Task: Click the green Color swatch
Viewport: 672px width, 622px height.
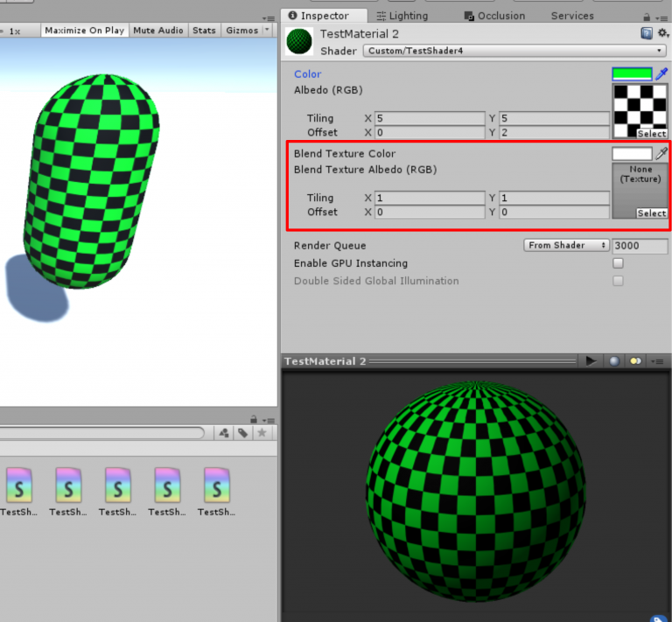Action: 632,74
